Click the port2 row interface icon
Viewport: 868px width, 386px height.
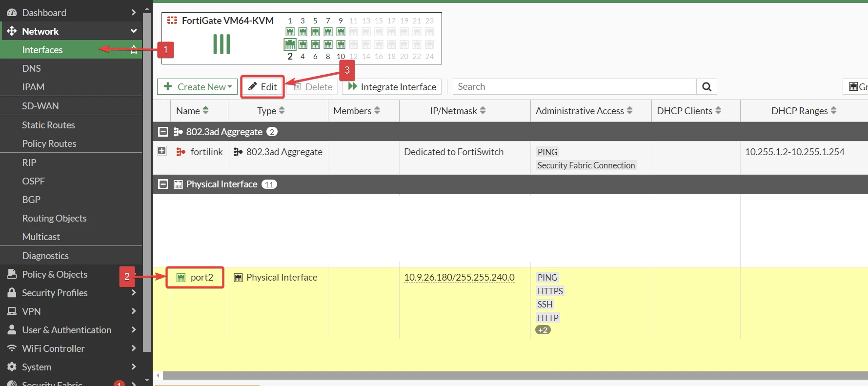point(181,278)
